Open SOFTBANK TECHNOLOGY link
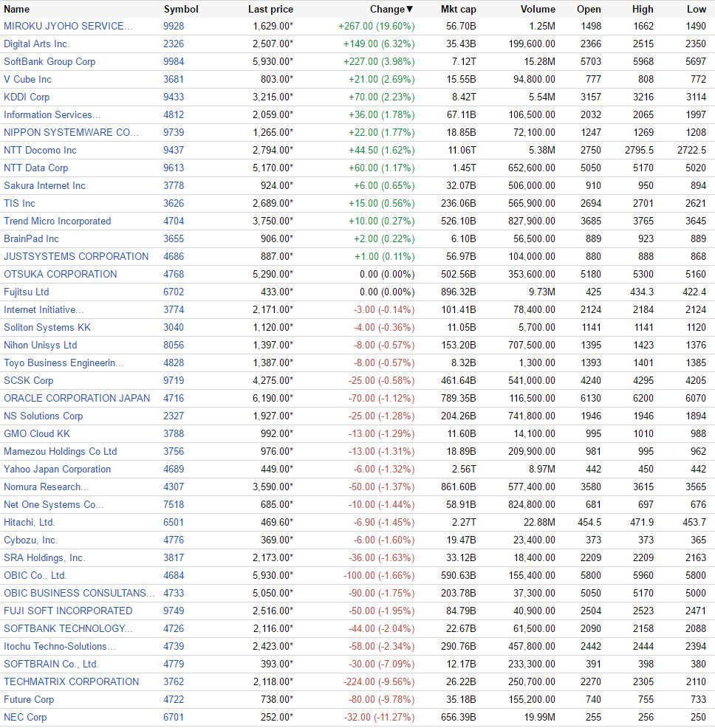715x728 pixels. (68, 628)
